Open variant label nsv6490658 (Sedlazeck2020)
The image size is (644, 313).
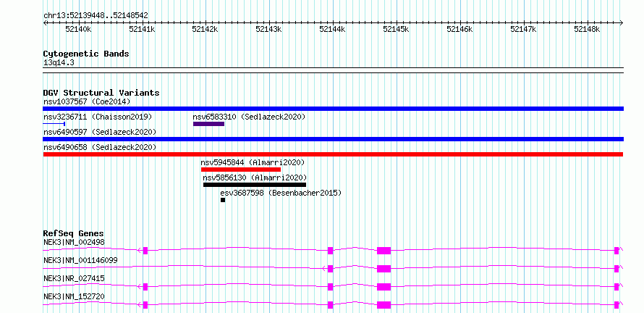[x=100, y=147]
